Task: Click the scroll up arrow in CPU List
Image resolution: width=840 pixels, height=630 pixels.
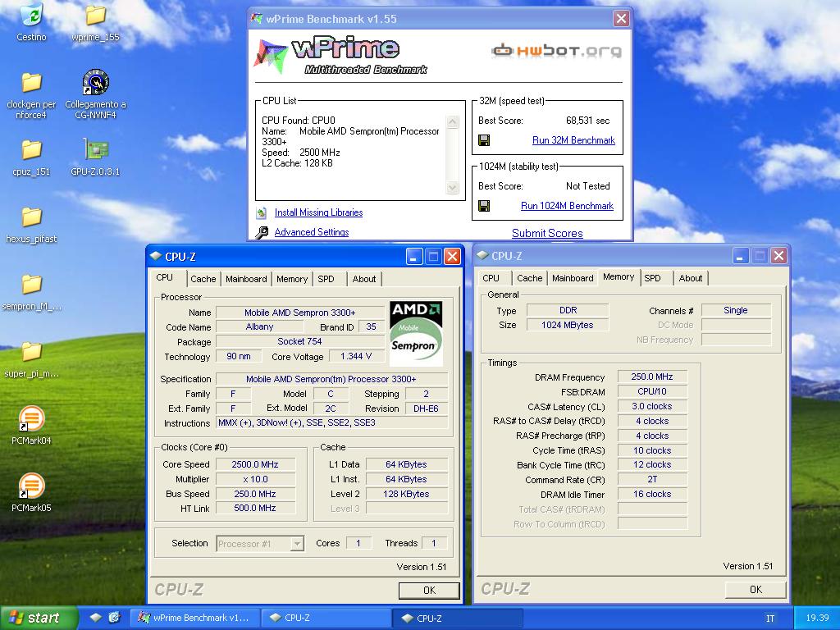Action: [x=453, y=121]
